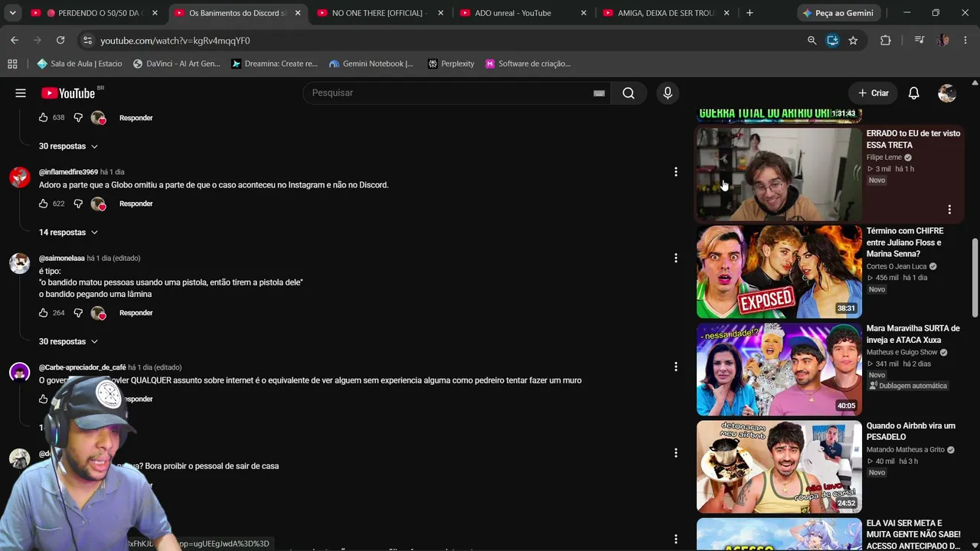
Task: Open action menu for @saimonelaaa's comment
Action: (x=675, y=259)
